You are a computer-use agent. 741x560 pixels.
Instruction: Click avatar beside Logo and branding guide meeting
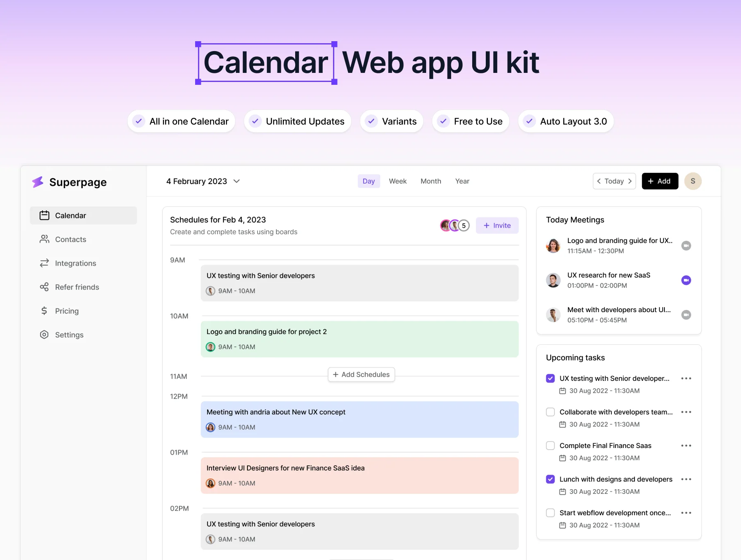553,245
